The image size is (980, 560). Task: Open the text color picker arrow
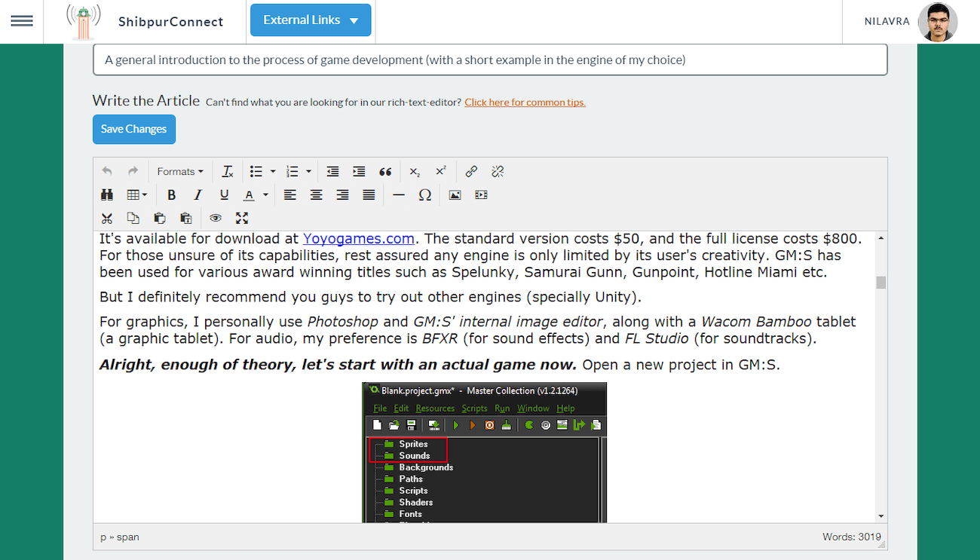click(x=265, y=195)
